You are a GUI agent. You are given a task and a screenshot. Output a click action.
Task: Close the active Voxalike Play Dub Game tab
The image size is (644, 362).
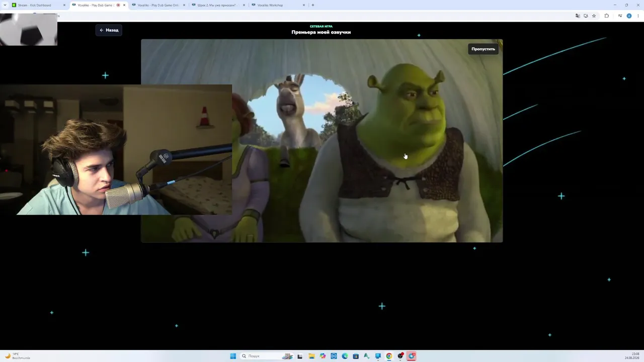point(124,5)
